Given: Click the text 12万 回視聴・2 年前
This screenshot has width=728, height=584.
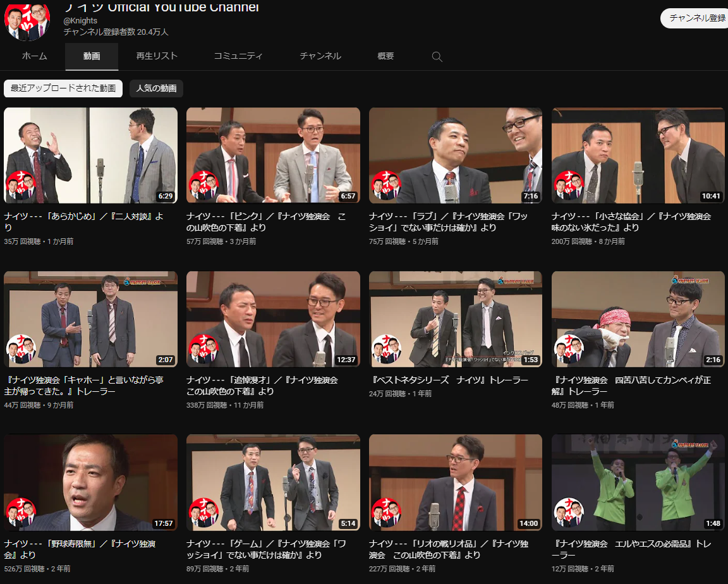Looking at the screenshot, I should coord(583,569).
